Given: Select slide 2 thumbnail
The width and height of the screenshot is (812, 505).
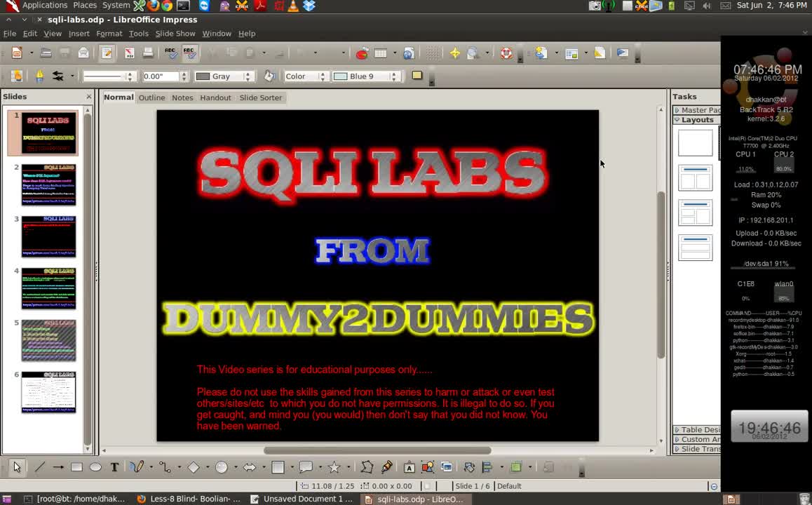Looking at the screenshot, I should [48, 185].
